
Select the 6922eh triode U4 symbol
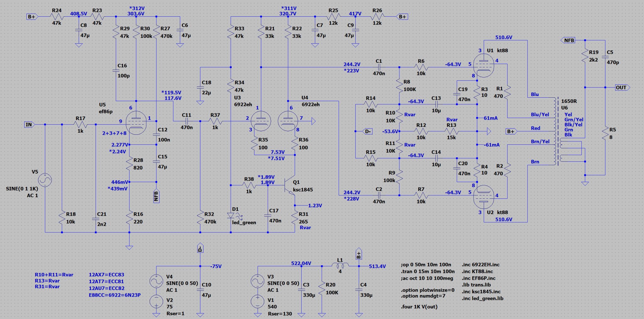(x=288, y=121)
